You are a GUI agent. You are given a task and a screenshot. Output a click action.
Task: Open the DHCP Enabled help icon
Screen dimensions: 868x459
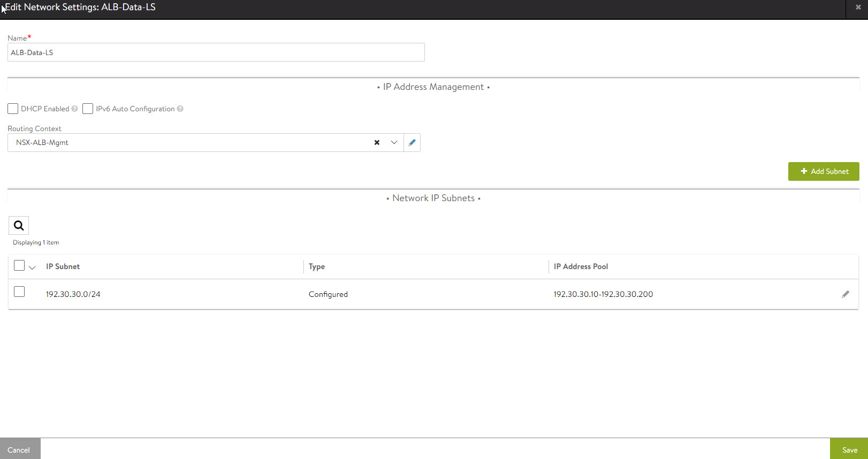[75, 109]
